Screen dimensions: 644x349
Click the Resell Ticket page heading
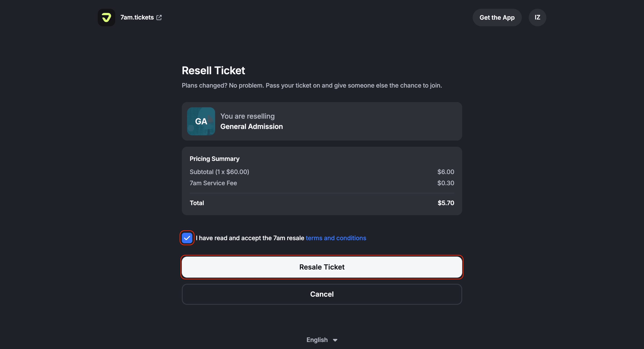click(213, 71)
